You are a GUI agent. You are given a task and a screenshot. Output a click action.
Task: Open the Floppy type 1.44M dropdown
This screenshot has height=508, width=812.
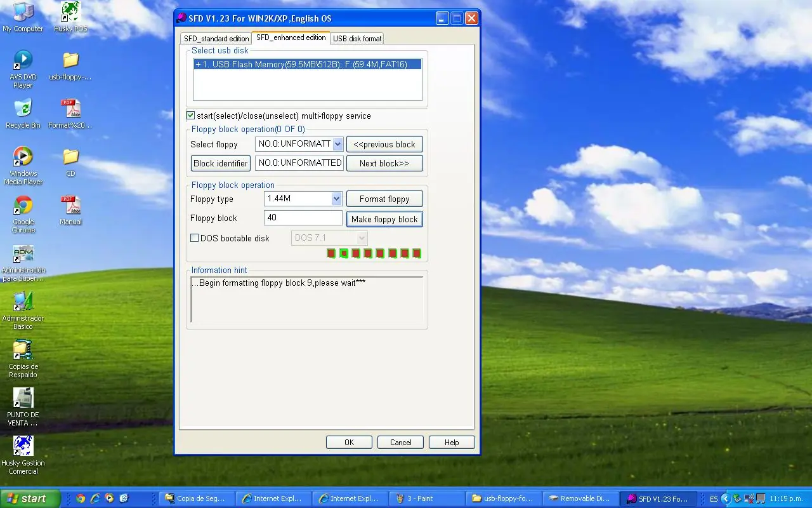click(x=336, y=199)
